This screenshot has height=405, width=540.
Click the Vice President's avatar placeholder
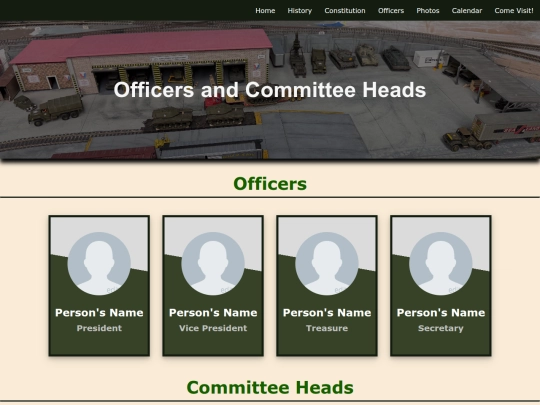(x=213, y=263)
